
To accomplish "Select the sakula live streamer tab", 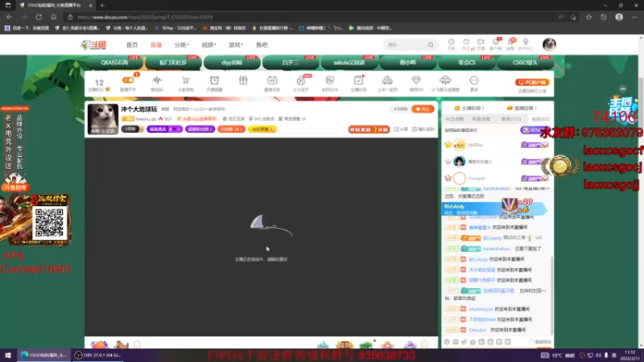I will pos(349,63).
